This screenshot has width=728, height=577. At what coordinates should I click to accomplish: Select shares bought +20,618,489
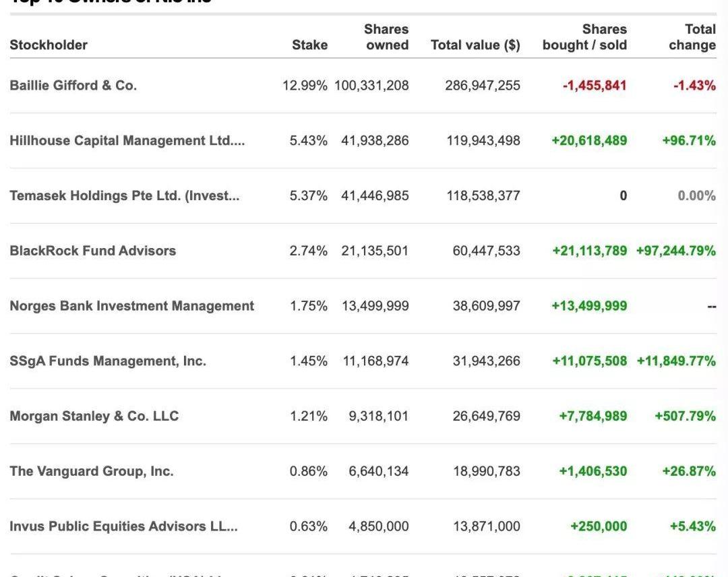[x=589, y=141]
